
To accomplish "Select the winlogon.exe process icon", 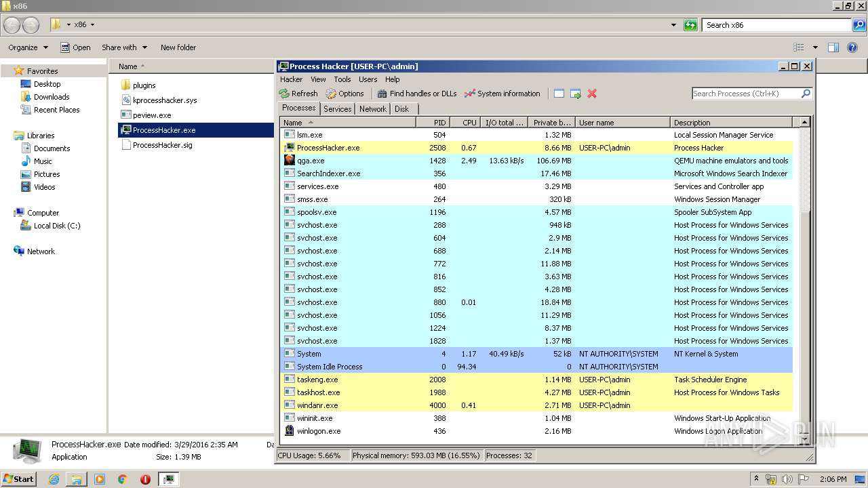I will [290, 431].
